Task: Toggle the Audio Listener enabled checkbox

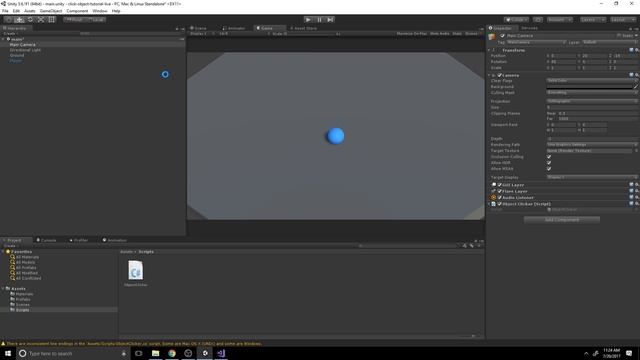Action: tap(500, 198)
